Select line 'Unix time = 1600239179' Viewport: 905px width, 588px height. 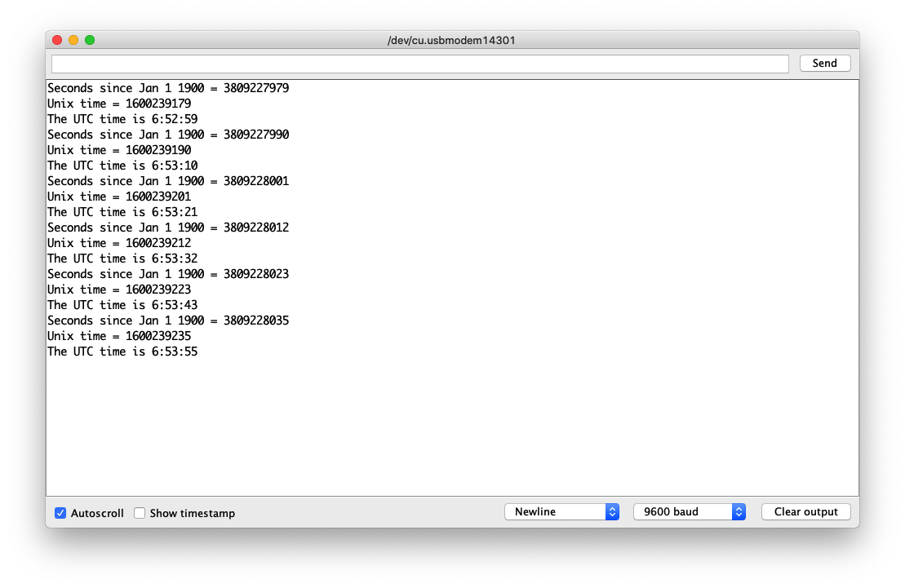(119, 104)
